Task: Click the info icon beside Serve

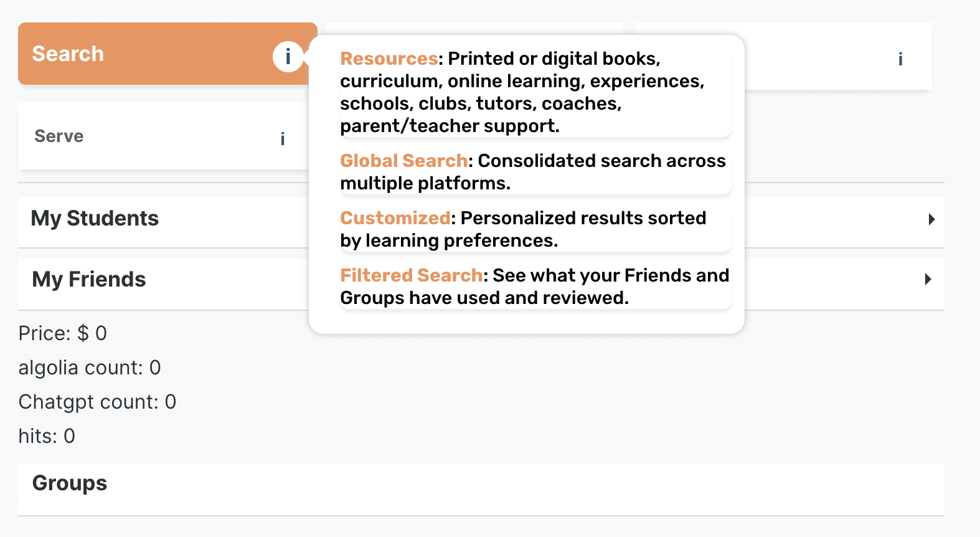Action: pyautogui.click(x=283, y=138)
